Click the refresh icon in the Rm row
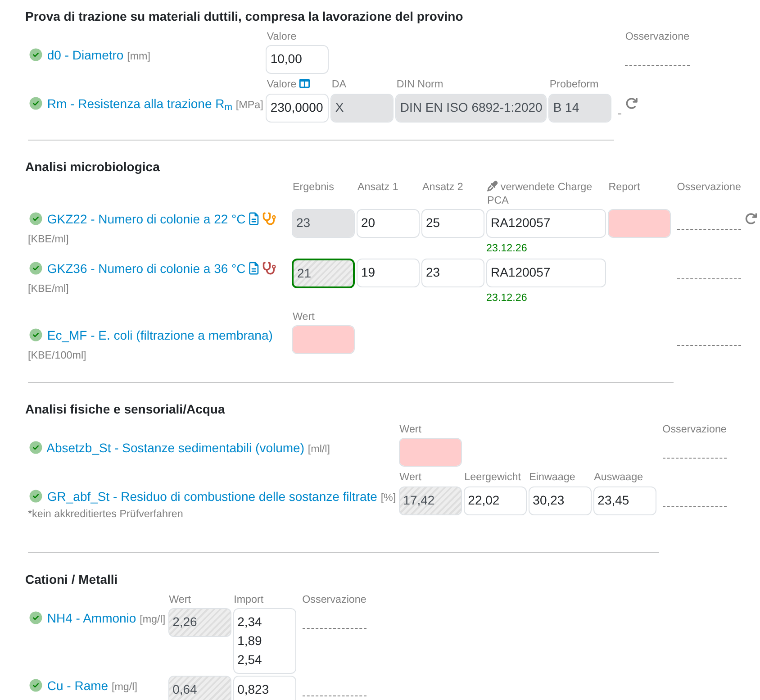The width and height of the screenshot is (760, 700). pyautogui.click(x=632, y=104)
